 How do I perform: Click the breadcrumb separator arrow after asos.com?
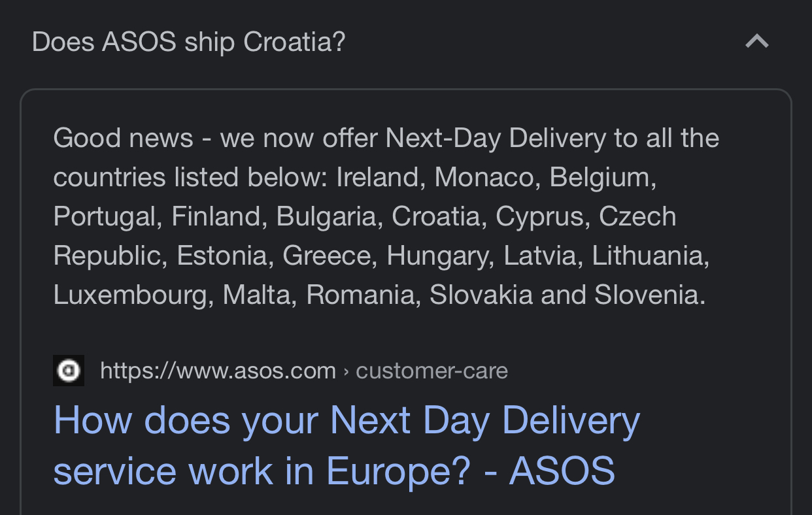[x=346, y=372]
